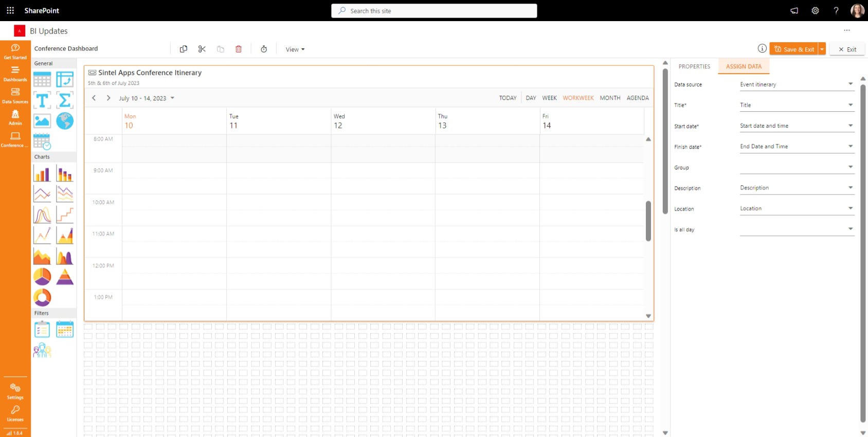The width and height of the screenshot is (868, 437).
Task: Jump to TODAY in the calendar
Action: (508, 98)
